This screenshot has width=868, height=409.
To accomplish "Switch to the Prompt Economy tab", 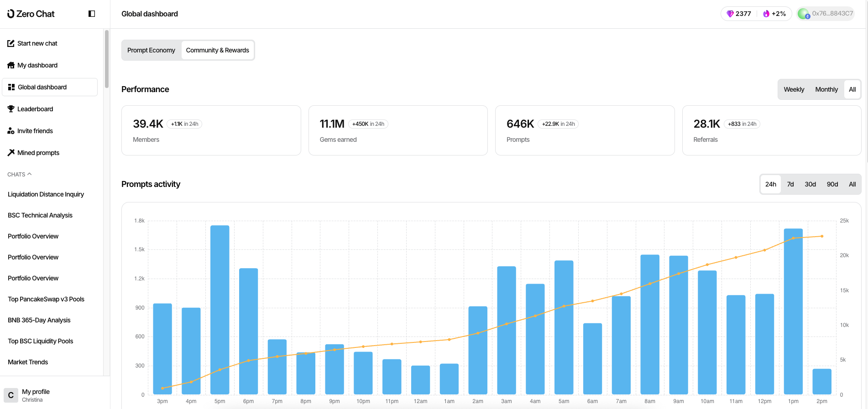I will (151, 50).
